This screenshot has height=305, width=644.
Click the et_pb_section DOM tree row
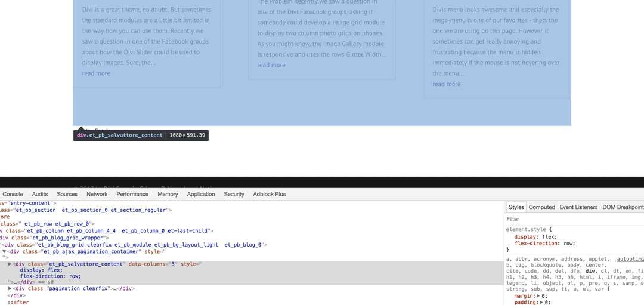252,210
